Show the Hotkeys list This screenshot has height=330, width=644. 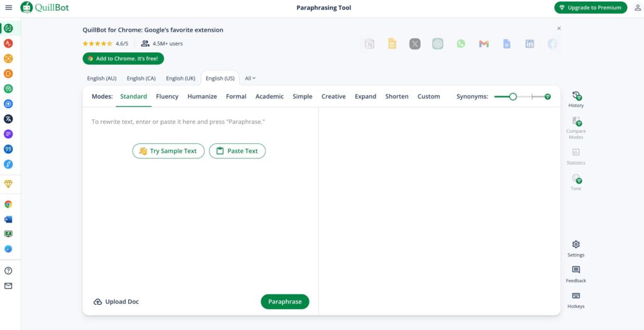(576, 300)
